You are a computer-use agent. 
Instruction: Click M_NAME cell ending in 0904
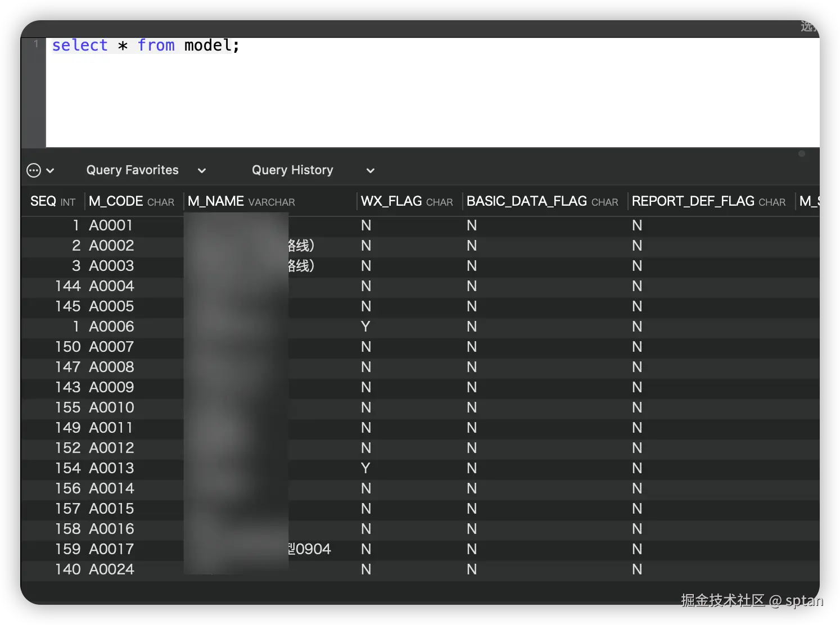click(270, 549)
